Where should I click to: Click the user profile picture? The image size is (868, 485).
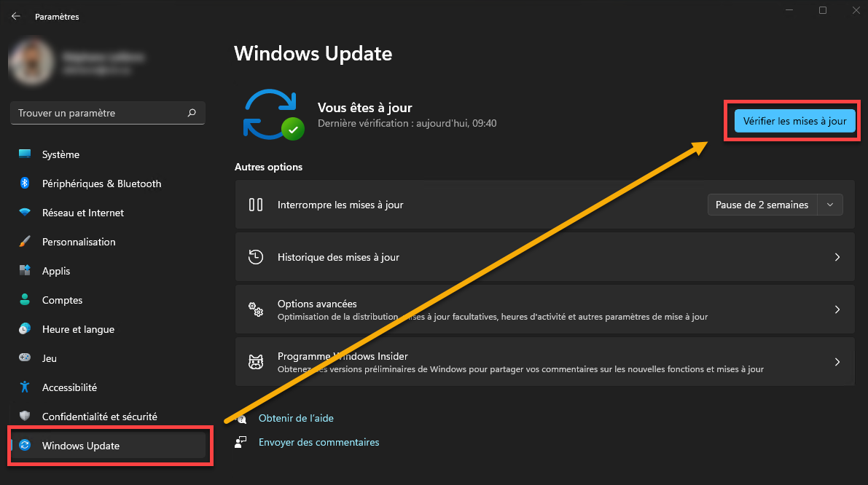tap(31, 61)
